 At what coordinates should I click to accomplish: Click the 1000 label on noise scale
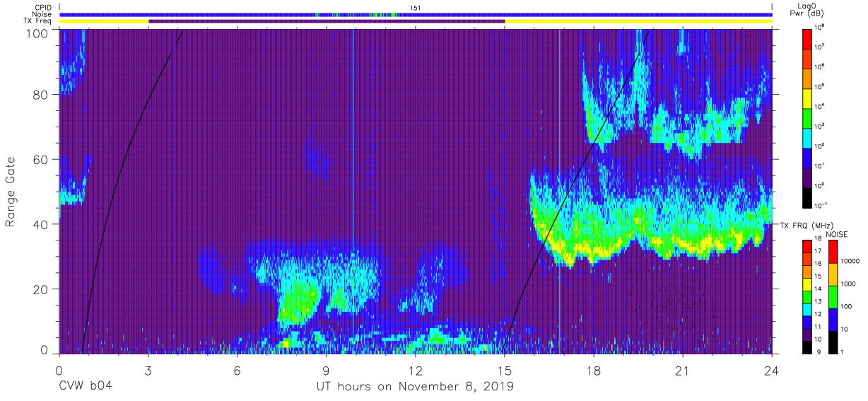click(849, 284)
